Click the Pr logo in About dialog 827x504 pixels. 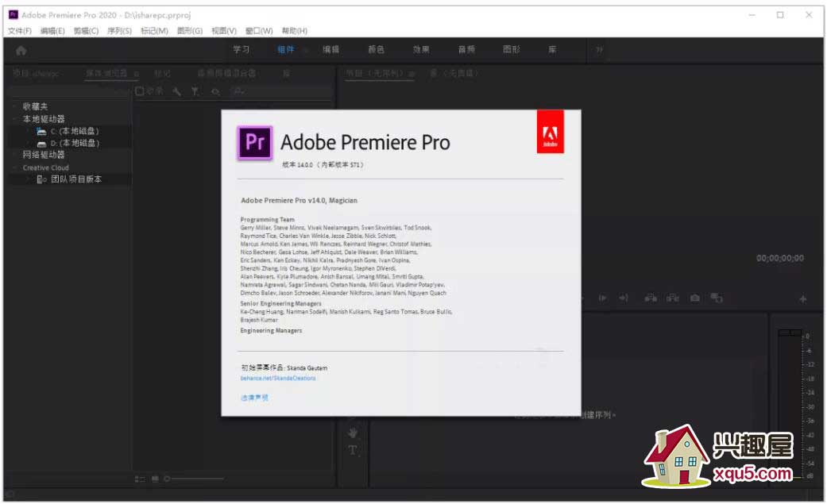255,142
